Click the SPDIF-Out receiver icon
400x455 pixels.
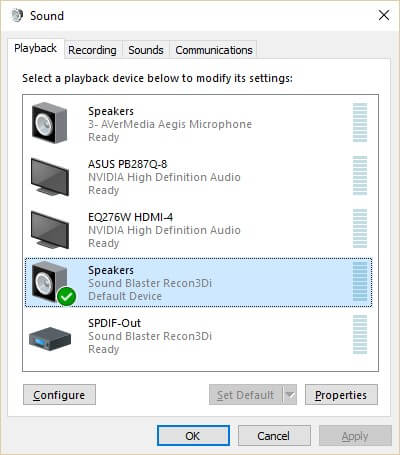50,339
